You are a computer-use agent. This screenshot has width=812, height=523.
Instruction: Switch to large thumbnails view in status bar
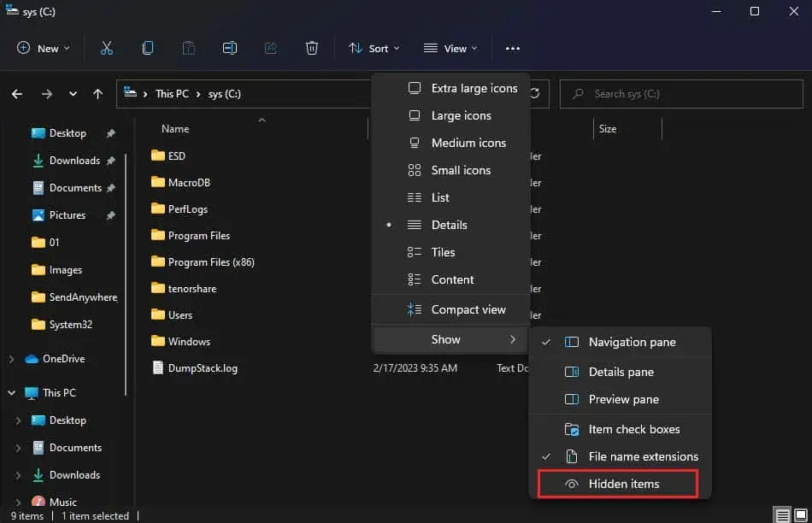pyautogui.click(x=801, y=515)
